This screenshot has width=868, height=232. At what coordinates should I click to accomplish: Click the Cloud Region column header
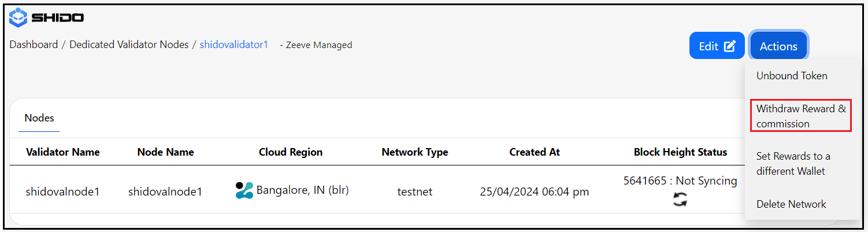click(291, 152)
